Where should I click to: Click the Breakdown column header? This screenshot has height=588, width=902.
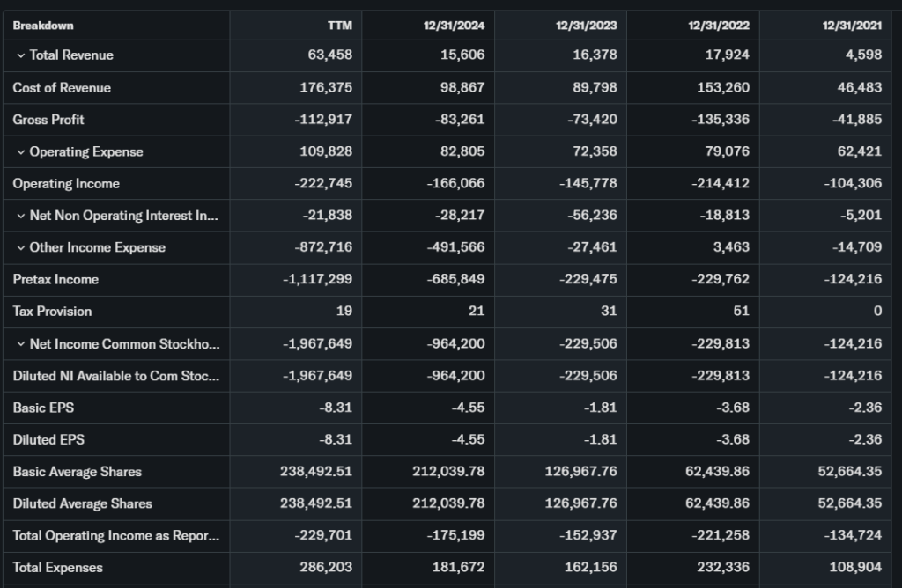pyautogui.click(x=43, y=26)
